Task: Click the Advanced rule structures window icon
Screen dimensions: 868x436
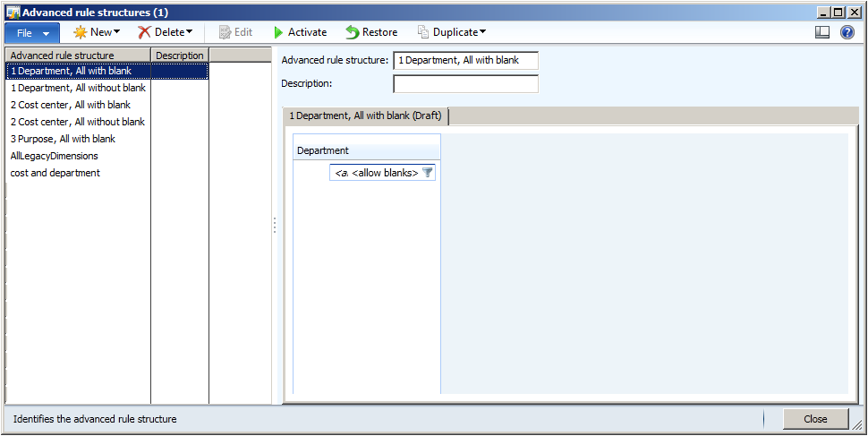Action: [13, 13]
